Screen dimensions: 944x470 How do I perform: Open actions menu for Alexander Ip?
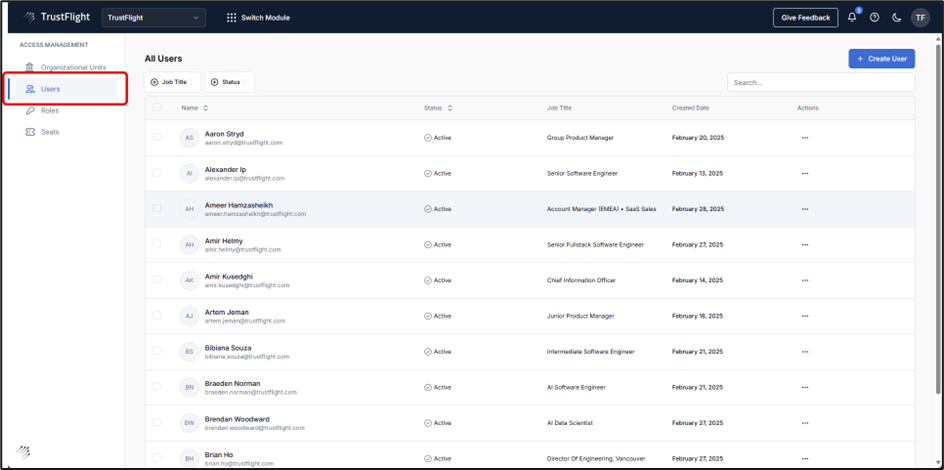(x=805, y=173)
